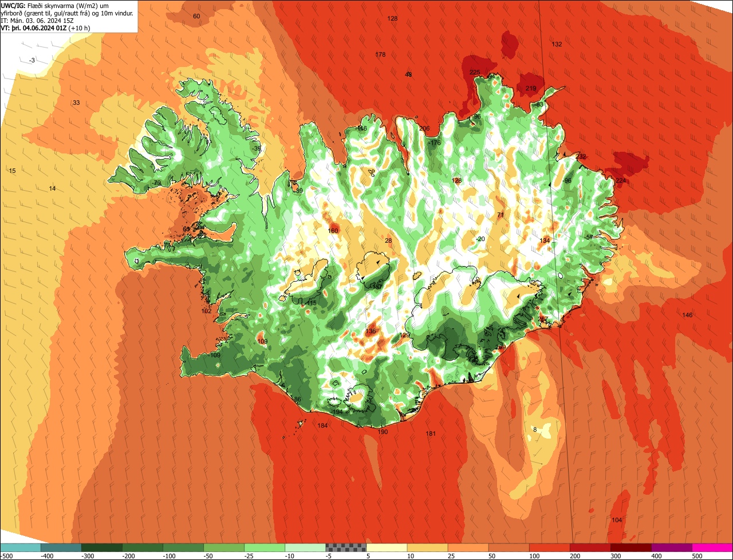Click the flux value '132' in the upper right

pyautogui.click(x=557, y=44)
